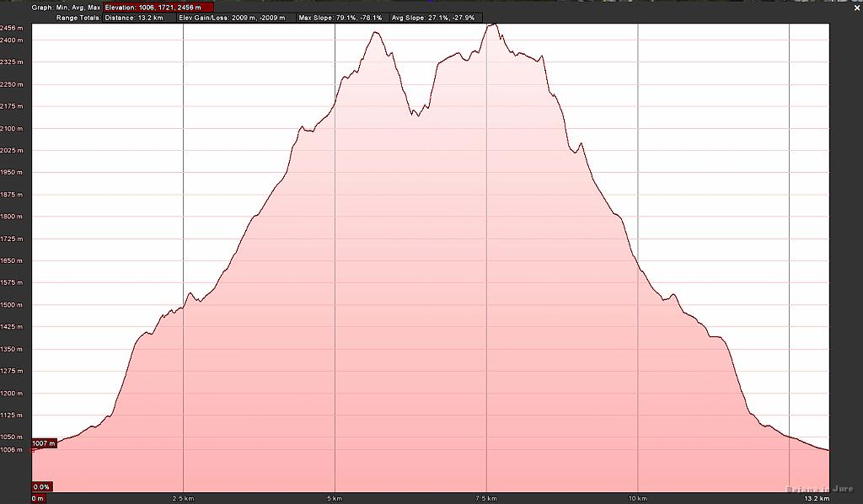Click the 0.0% slope indicator tag

pos(41,487)
